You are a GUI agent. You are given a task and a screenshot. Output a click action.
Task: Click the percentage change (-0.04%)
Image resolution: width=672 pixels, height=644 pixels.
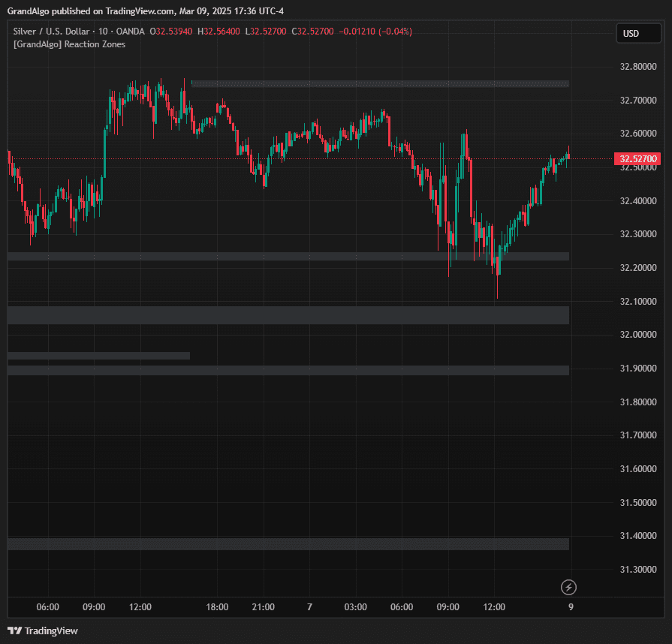(x=394, y=32)
